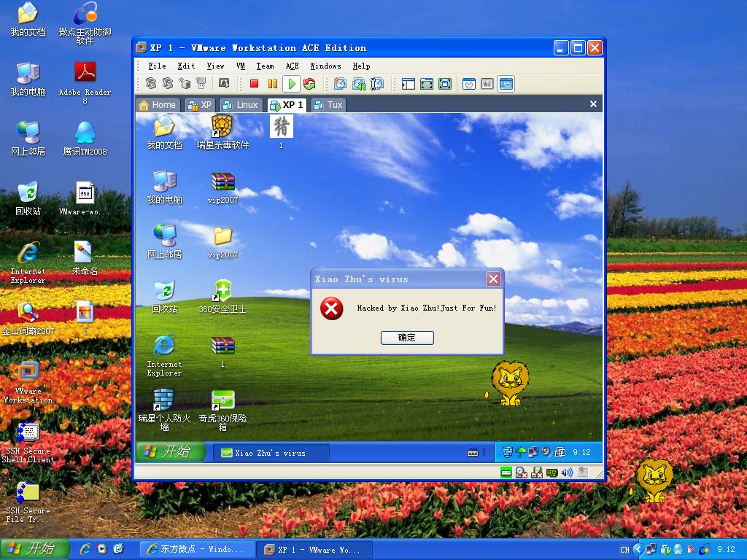Reset the virtual machine via toolbar icon
This screenshot has width=747, height=560.
[x=309, y=84]
